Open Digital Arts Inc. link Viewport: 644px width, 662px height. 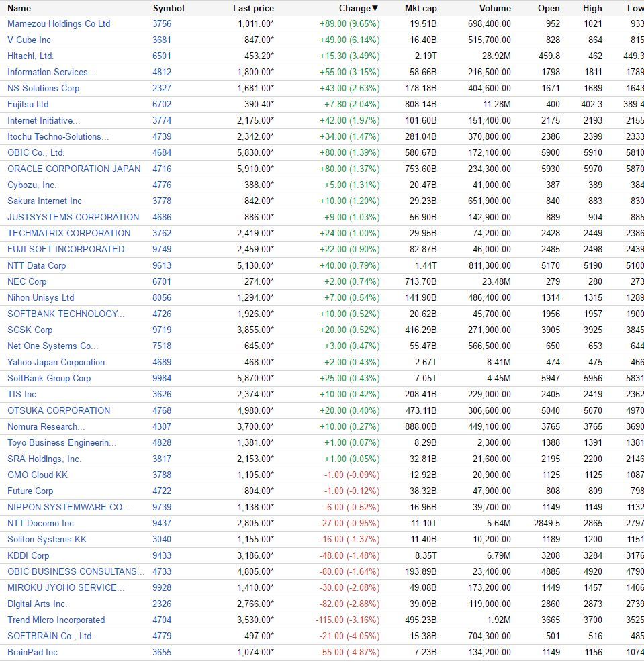(37, 604)
